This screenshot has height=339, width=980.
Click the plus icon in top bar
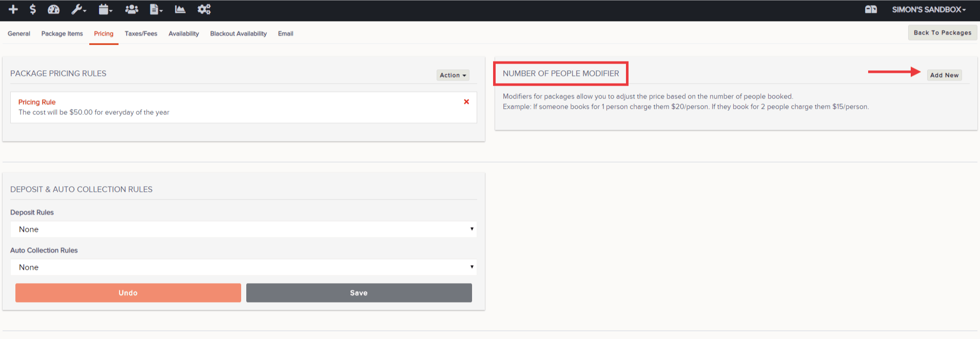pos(13,9)
